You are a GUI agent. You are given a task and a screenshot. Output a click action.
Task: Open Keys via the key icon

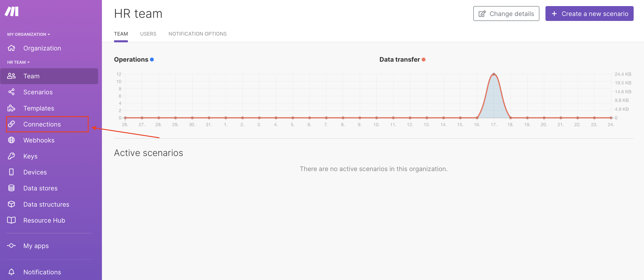pyautogui.click(x=11, y=156)
